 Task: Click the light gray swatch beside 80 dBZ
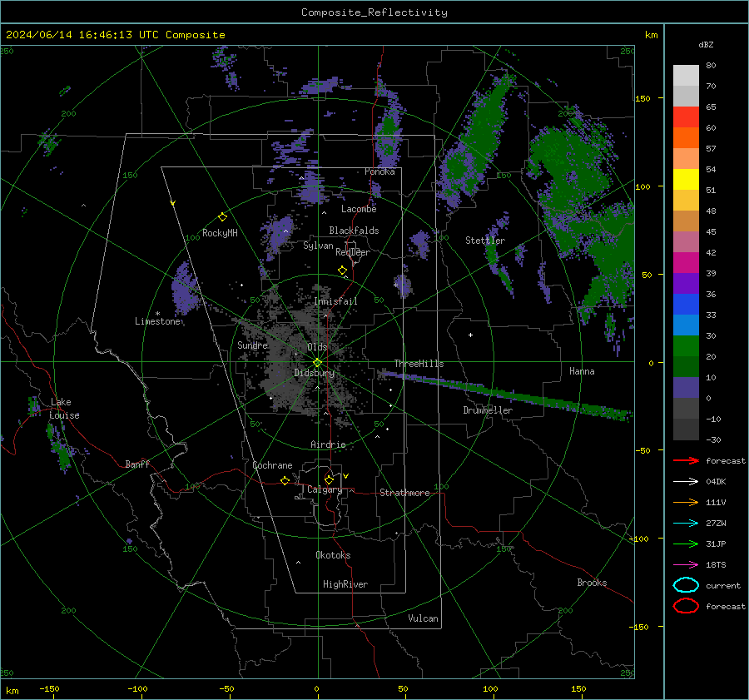686,76
